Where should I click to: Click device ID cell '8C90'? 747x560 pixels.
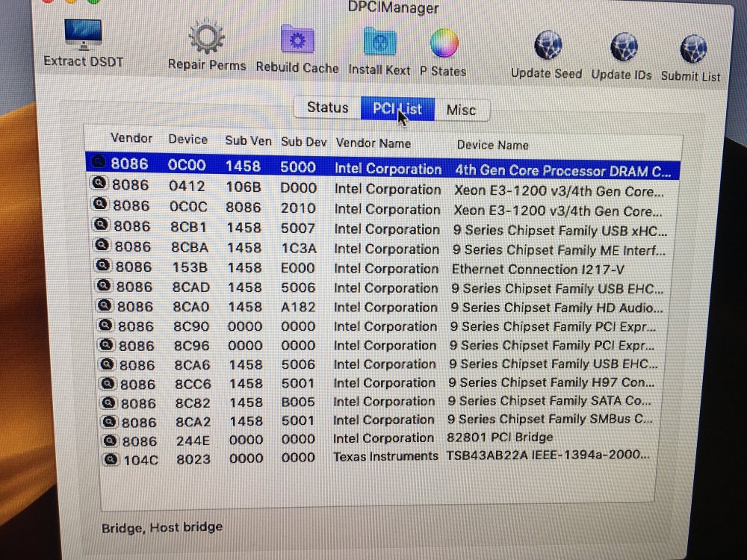click(190, 327)
